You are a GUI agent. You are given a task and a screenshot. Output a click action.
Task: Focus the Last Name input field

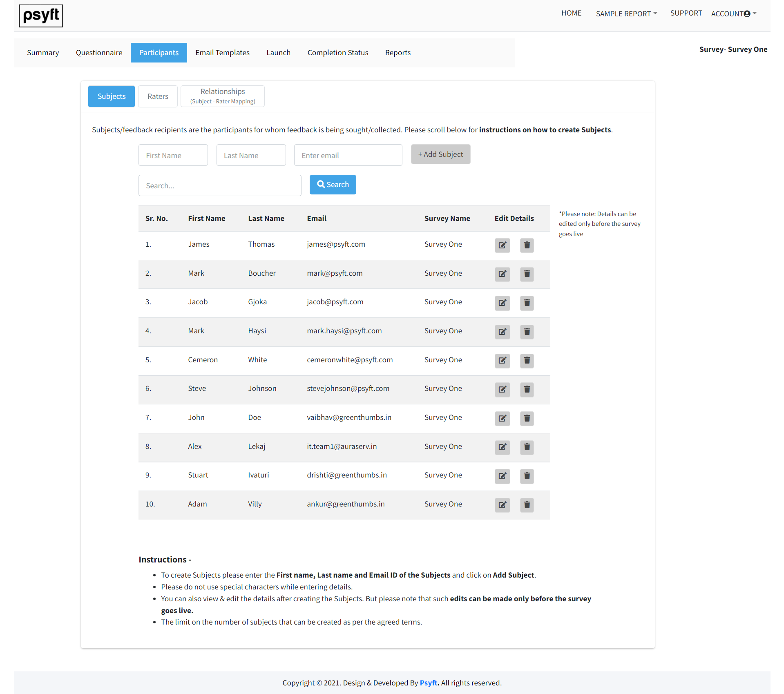pyautogui.click(x=251, y=155)
